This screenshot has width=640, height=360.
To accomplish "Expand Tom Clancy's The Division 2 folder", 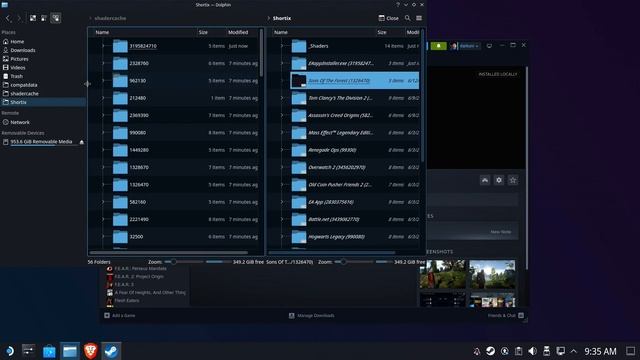I will [282, 98].
